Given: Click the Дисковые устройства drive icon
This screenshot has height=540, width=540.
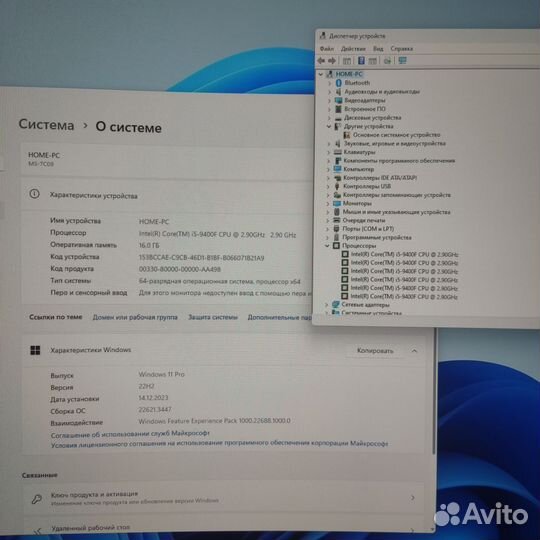Looking at the screenshot, I should click(338, 118).
